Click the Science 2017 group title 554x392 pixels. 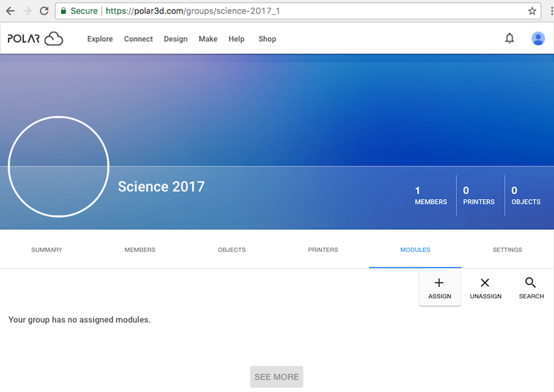pos(161,186)
